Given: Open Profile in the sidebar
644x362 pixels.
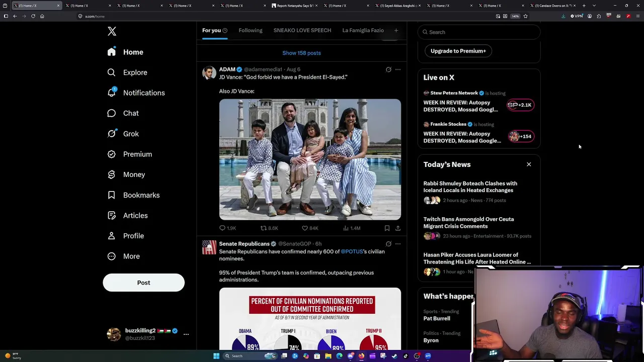Looking at the screenshot, I should pos(126,236).
